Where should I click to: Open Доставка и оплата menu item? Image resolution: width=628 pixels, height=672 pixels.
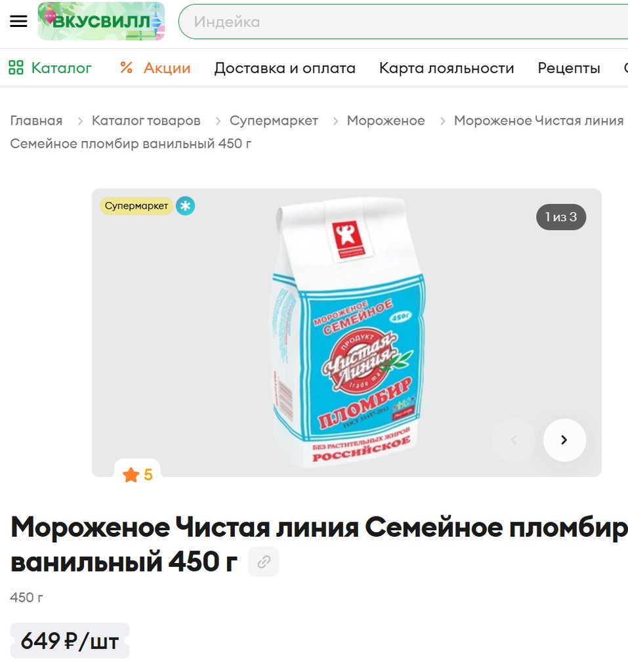(285, 68)
